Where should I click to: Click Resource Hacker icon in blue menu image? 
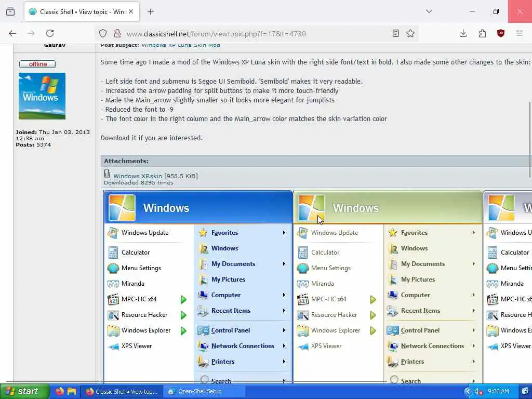pyautogui.click(x=113, y=315)
